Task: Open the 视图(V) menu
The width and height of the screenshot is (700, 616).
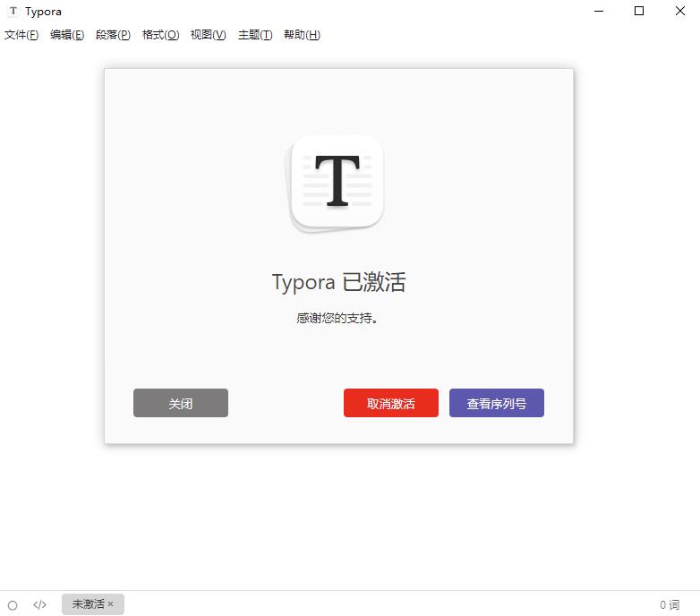Action: click(208, 35)
